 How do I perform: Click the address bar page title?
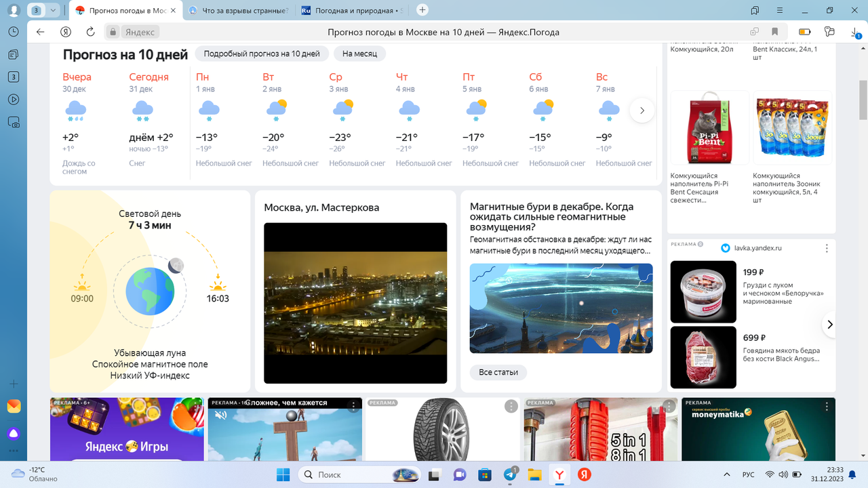pyautogui.click(x=443, y=32)
